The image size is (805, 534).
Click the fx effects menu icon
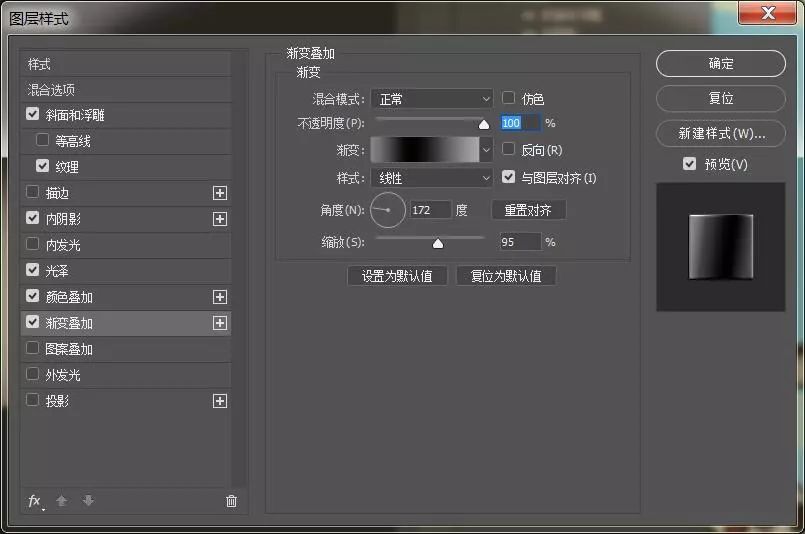[x=35, y=501]
